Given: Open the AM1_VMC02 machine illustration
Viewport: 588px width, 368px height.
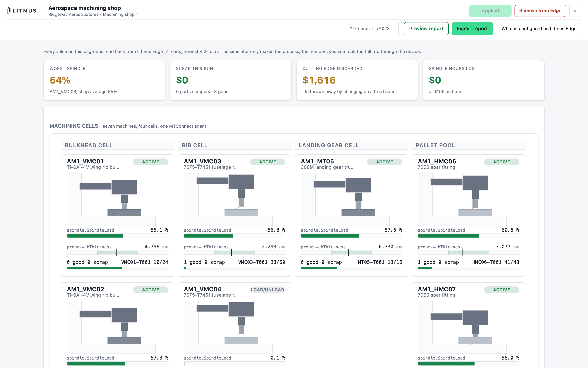Looking at the screenshot, I should coord(112,327).
